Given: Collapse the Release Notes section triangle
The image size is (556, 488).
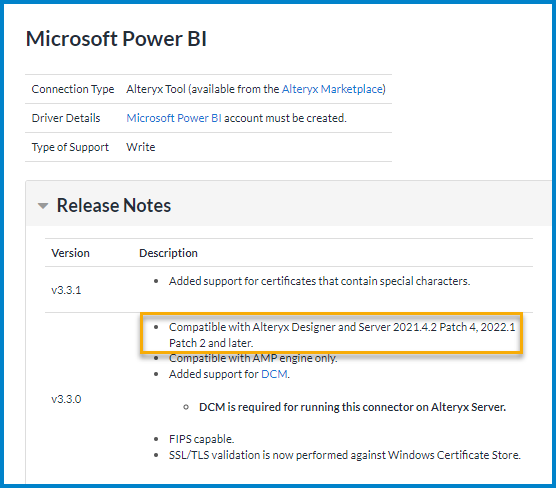Looking at the screenshot, I should pos(43,206).
